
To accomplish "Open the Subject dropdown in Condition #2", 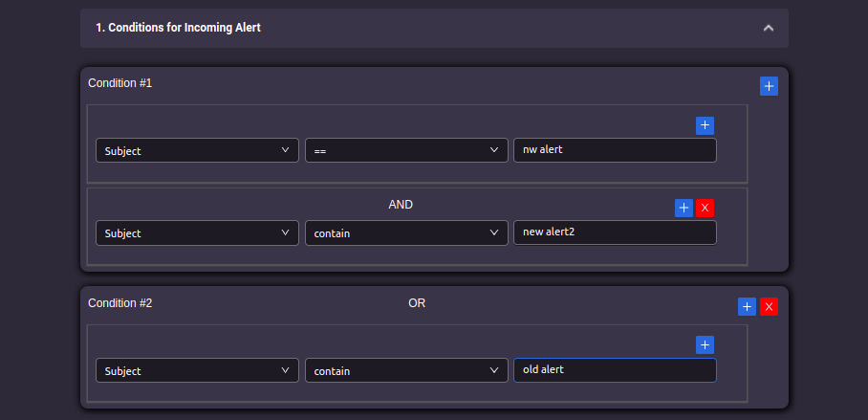I will point(197,370).
